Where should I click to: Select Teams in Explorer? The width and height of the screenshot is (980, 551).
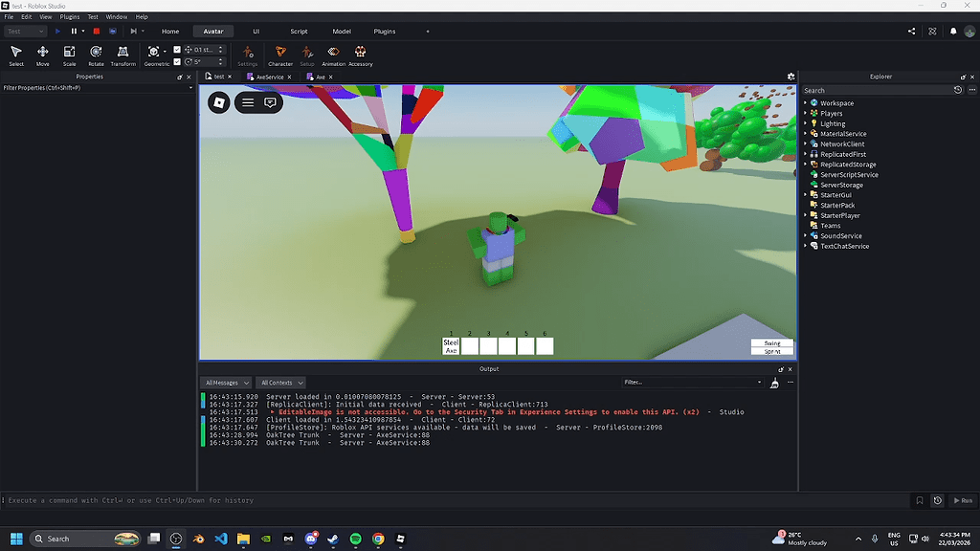(x=830, y=226)
